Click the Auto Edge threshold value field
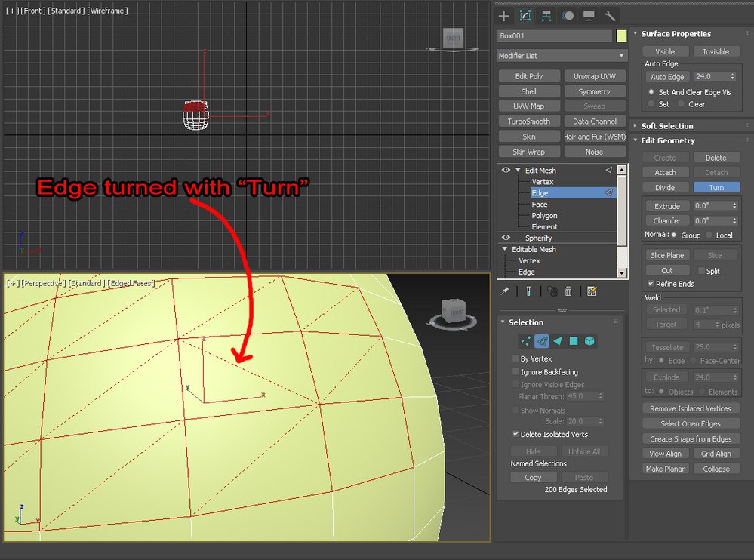The width and height of the screenshot is (754, 560). pyautogui.click(x=711, y=76)
